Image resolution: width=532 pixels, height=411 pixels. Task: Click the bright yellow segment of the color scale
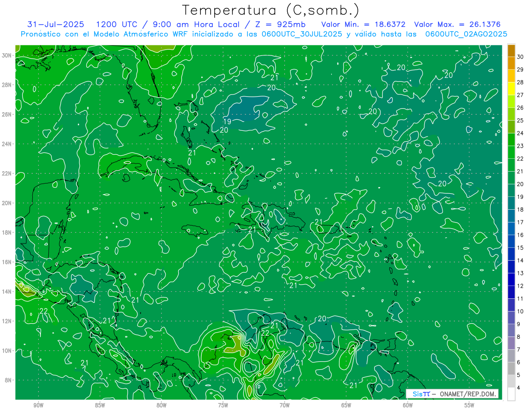[511, 89]
